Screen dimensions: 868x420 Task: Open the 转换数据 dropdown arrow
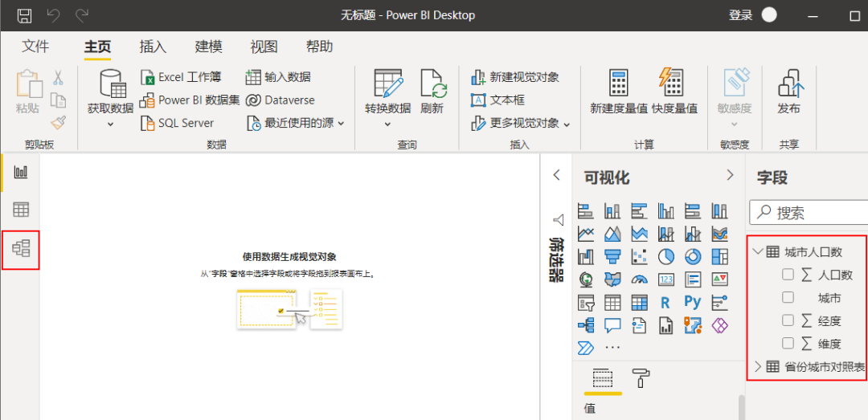pos(387,124)
